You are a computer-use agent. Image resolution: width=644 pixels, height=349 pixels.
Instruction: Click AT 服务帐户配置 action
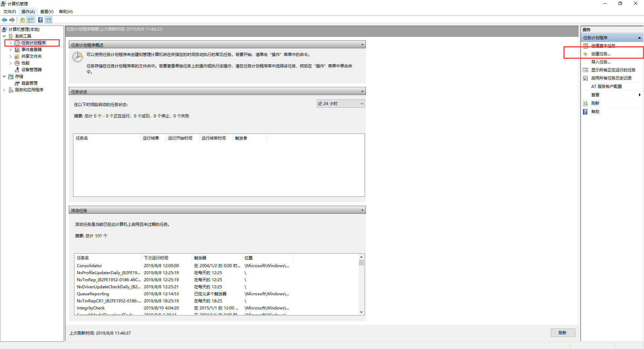(x=606, y=87)
